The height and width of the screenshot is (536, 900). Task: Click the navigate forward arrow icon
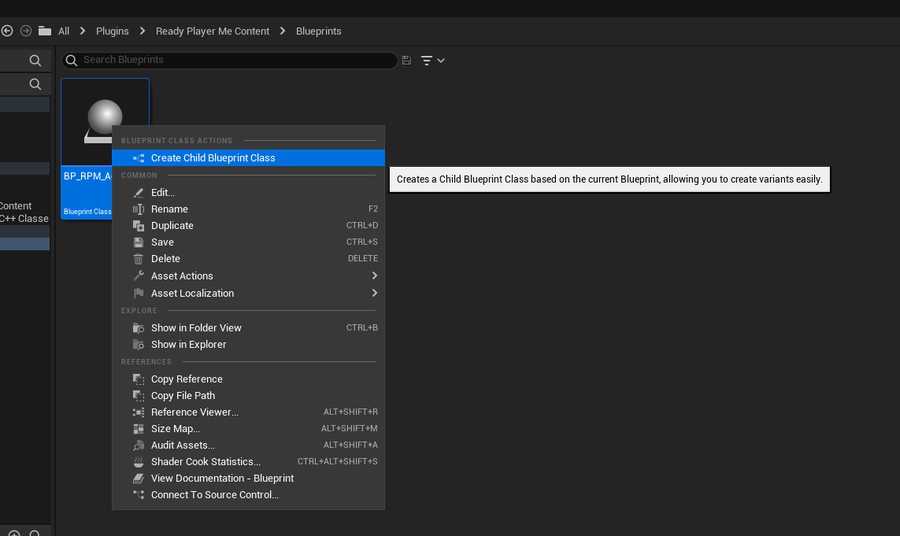pyautogui.click(x=26, y=31)
